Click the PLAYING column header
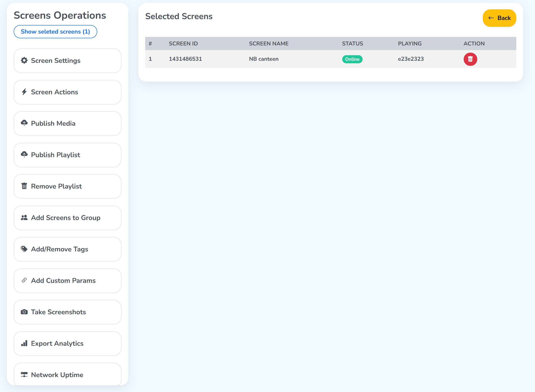Viewport: 535px width, 392px height. point(410,44)
